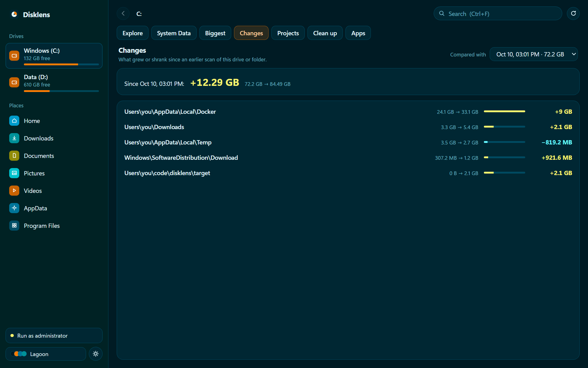Open Users\you\Downloads change row

click(x=348, y=127)
